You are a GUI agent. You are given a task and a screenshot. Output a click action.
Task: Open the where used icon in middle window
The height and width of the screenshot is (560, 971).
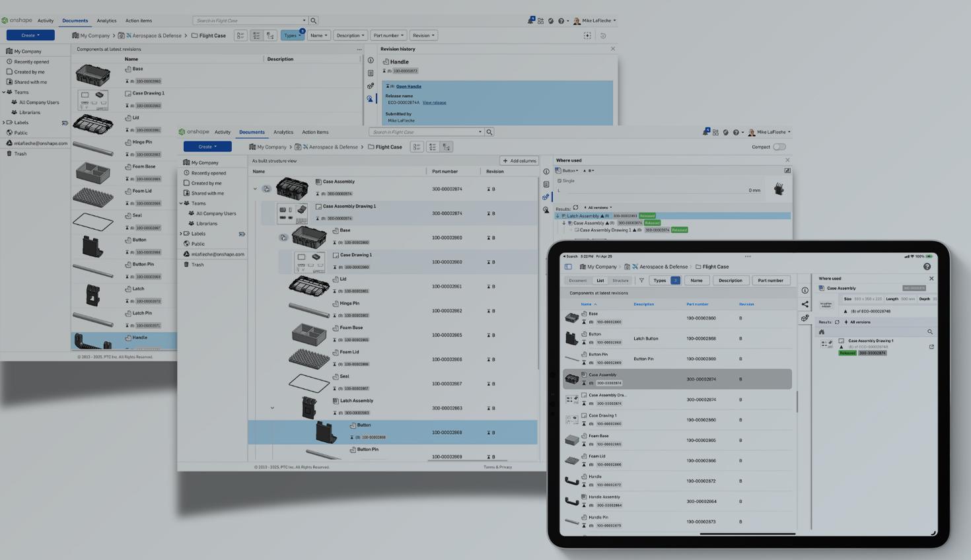(546, 197)
